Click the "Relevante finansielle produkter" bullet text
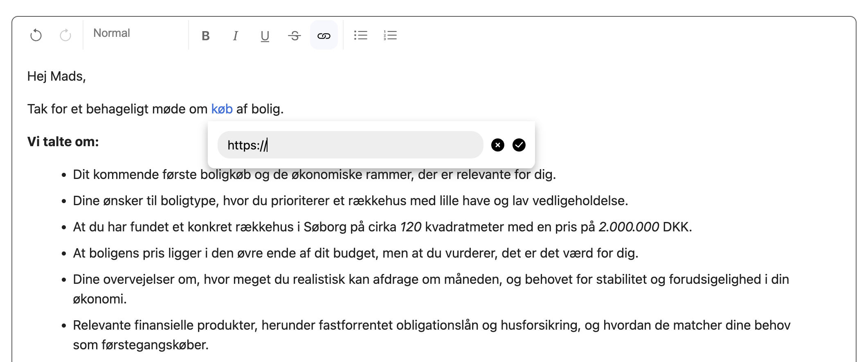868x362 pixels. point(431,325)
